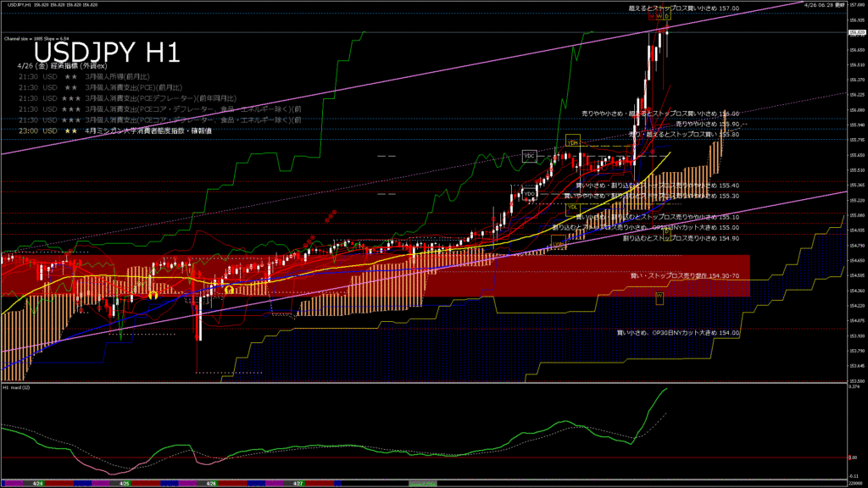Image resolution: width=868 pixels, height=488 pixels.
Task: Click the 4/26 date on the time axis
Action: [211, 484]
